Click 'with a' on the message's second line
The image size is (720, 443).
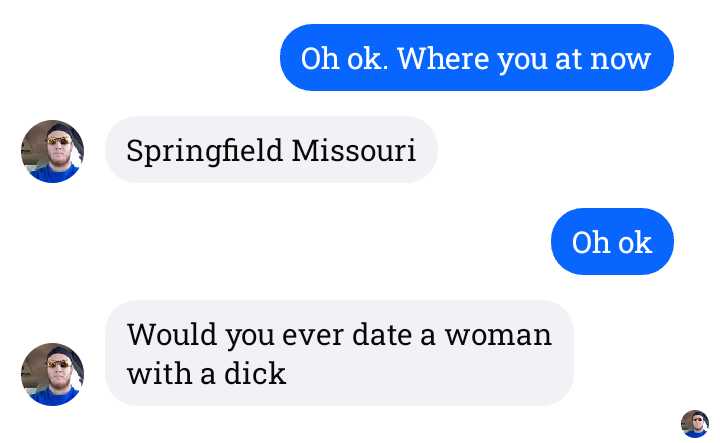(x=171, y=373)
